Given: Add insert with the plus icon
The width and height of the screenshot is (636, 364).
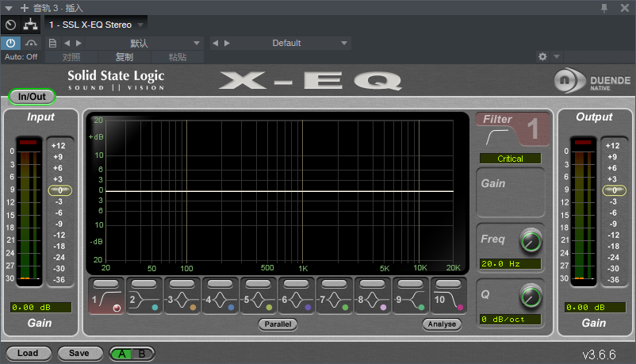Looking at the screenshot, I should (x=25, y=8).
